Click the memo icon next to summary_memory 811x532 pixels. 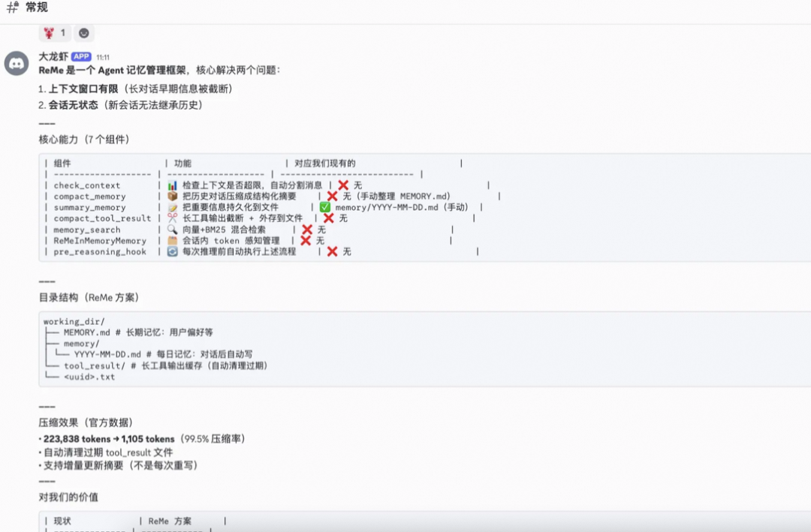click(x=170, y=207)
